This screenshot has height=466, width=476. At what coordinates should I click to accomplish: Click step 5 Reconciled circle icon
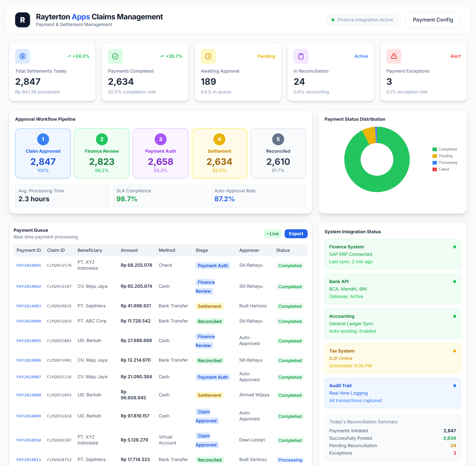coord(278,139)
